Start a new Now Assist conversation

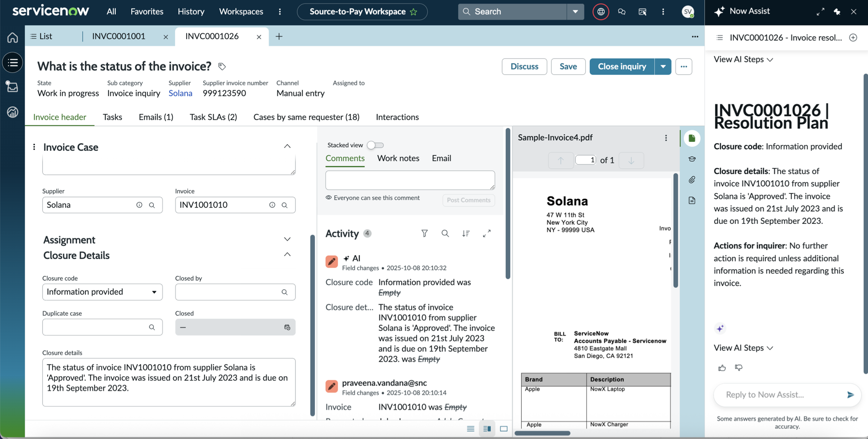(x=853, y=38)
